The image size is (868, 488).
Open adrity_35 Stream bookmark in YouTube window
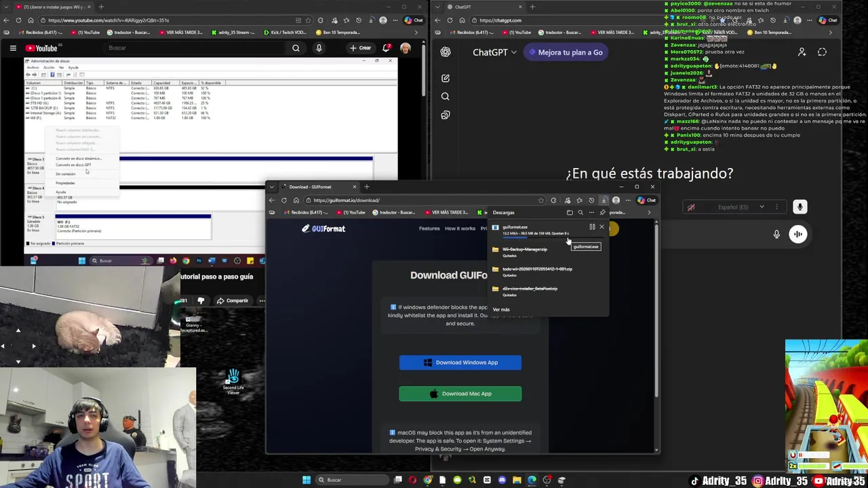[233, 33]
